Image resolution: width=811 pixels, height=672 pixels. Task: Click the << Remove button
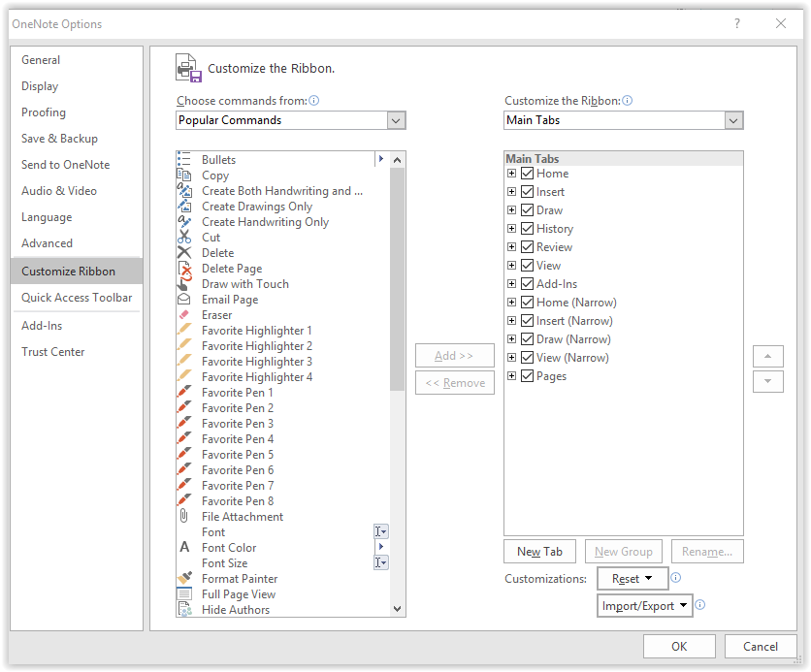tap(455, 383)
